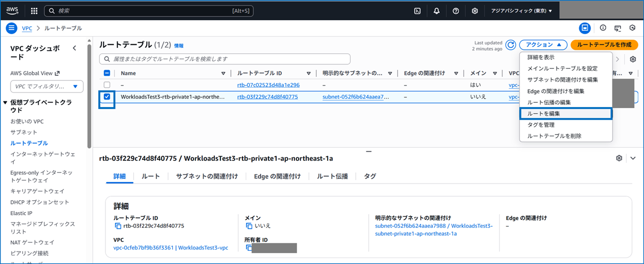Switch to サブネットの関連付け tab
This screenshot has height=264, width=644.
pos(207,176)
